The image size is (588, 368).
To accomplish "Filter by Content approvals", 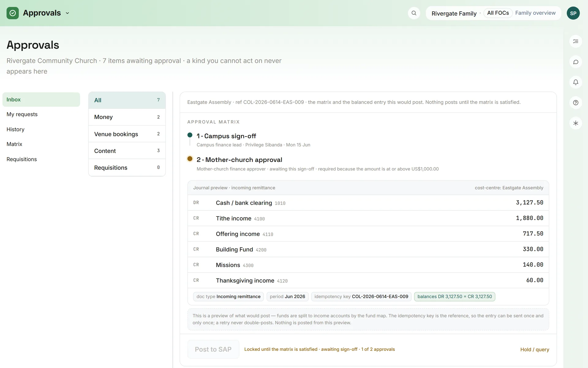I will tap(127, 151).
